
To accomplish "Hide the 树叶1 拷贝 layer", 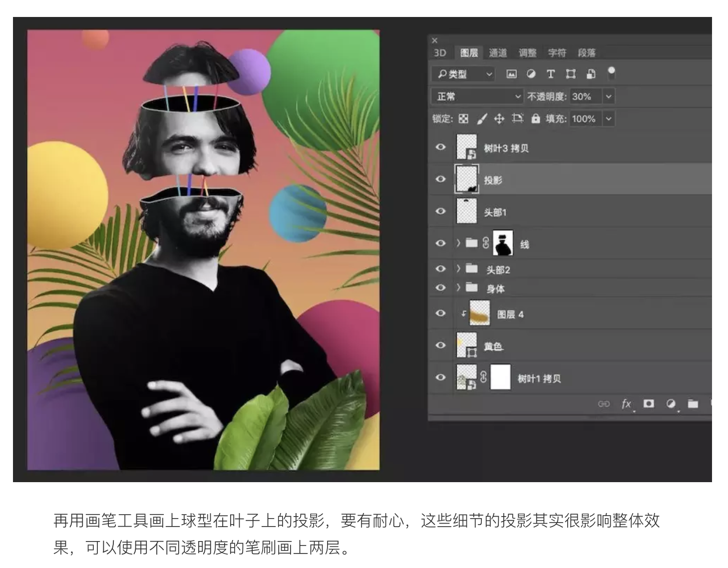I will (440, 377).
